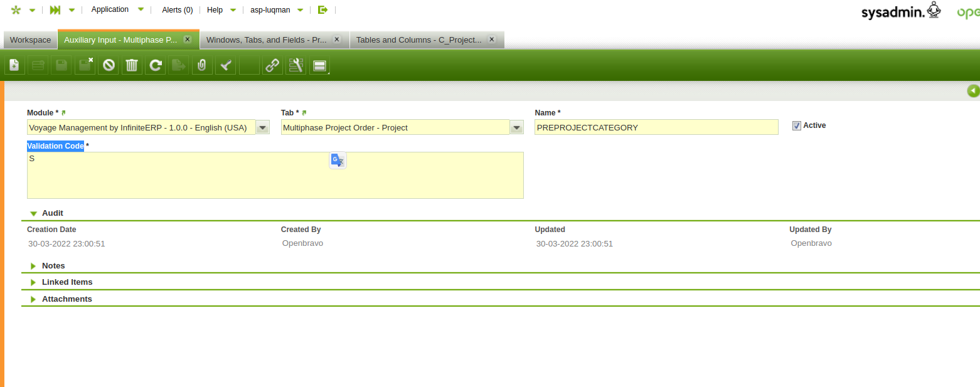Click the Google Translate icon in Validation Code
This screenshot has height=387, width=980.
338,161
